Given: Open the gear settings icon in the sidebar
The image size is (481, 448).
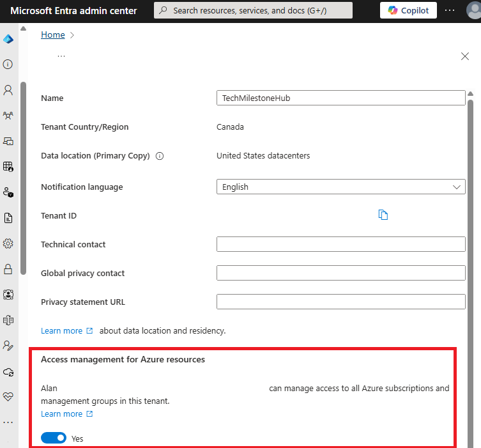Looking at the screenshot, I should [8, 243].
